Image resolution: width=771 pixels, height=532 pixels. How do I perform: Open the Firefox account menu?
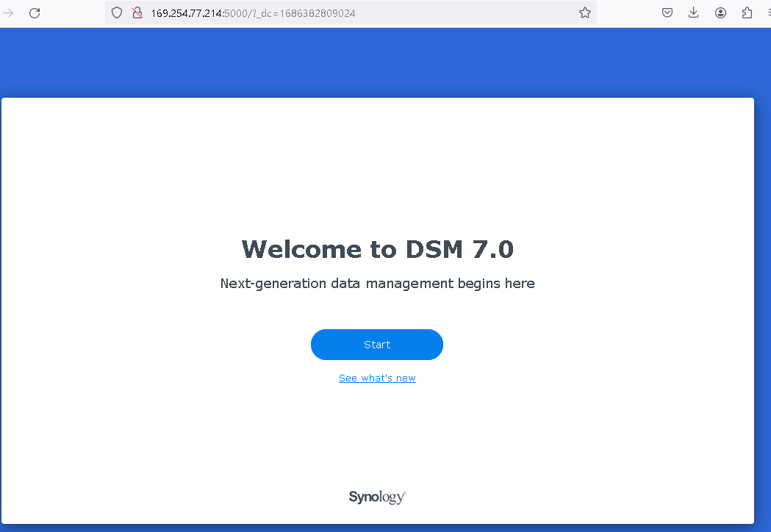[720, 12]
